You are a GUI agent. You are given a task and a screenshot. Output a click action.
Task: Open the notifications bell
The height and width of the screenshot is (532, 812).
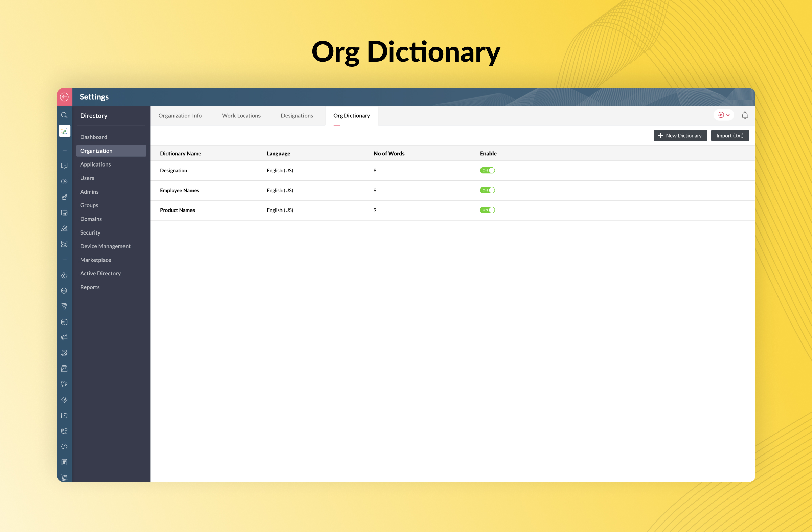[x=745, y=115]
